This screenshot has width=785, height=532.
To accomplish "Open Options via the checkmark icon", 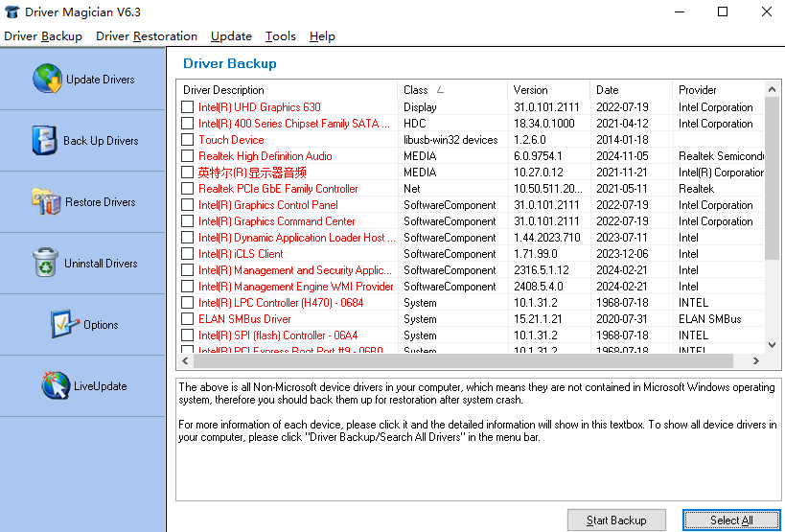I will (x=64, y=324).
